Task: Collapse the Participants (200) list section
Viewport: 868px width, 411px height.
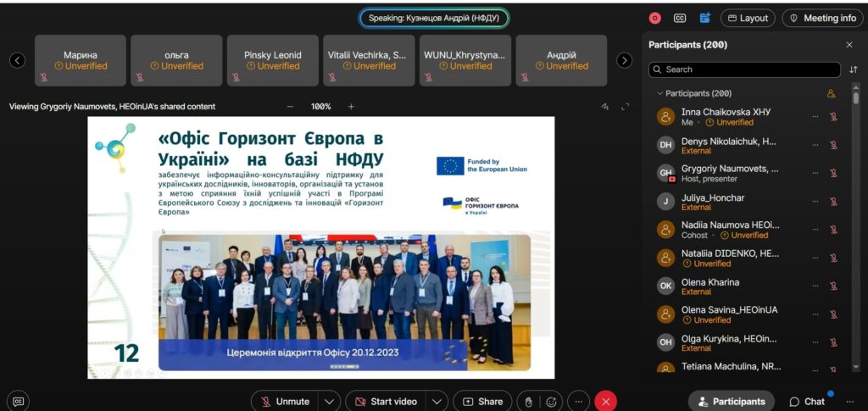Action: (x=659, y=93)
